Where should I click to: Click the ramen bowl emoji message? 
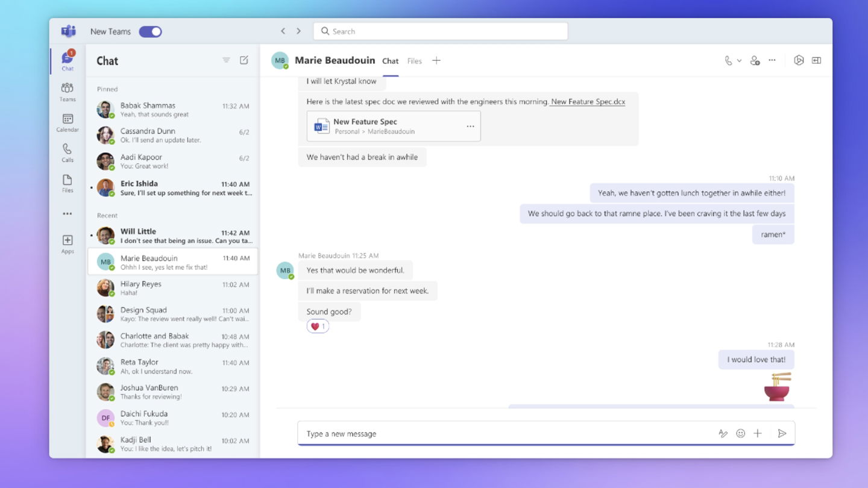[778, 387]
